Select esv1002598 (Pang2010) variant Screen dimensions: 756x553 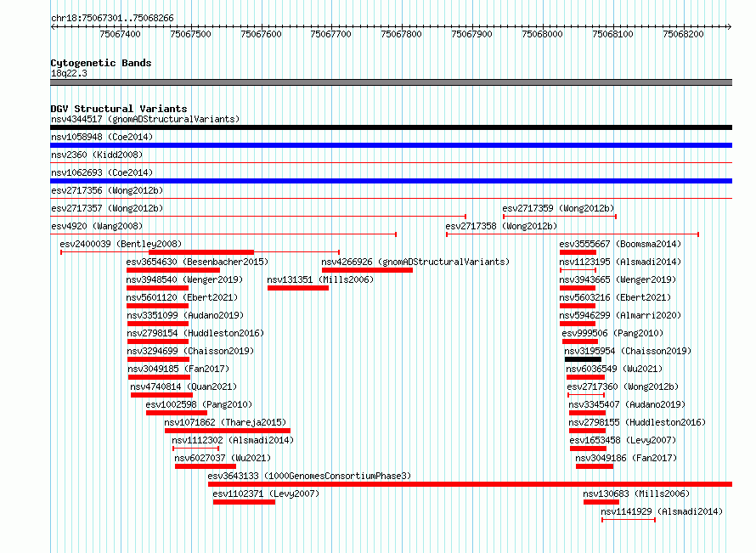[199, 404]
